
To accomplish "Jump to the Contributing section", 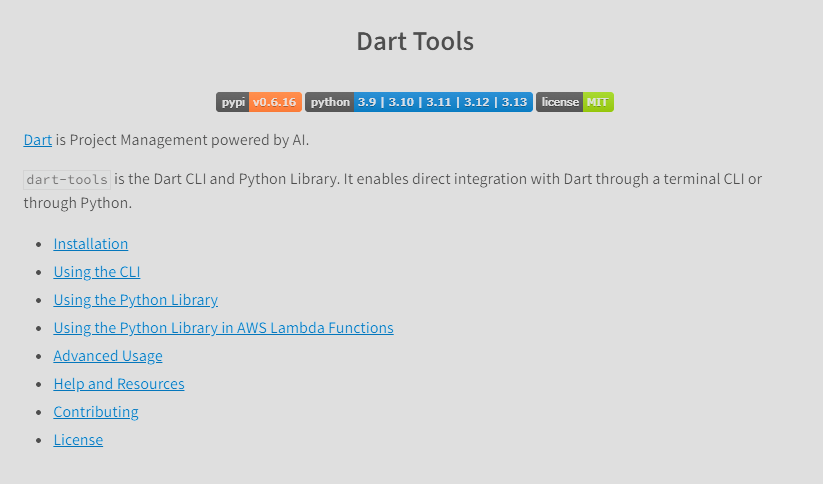I will pyautogui.click(x=96, y=412).
